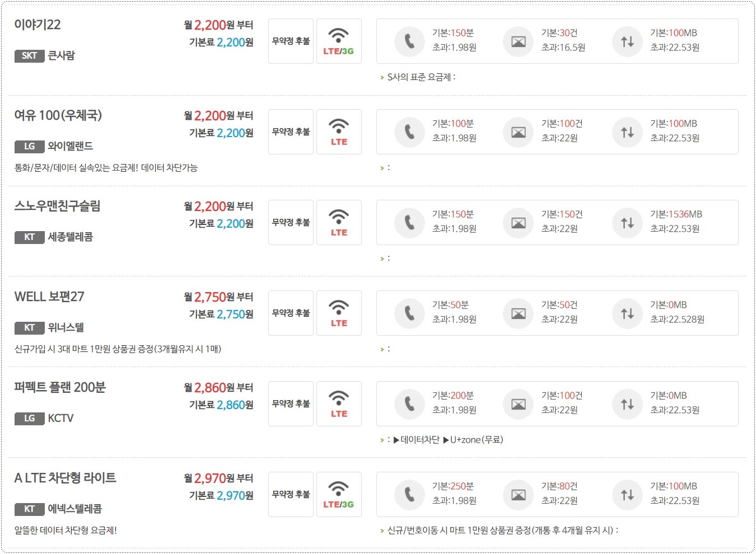Click the KT badge under A LTE 차단형 라이트
The height and width of the screenshot is (554, 756).
(x=29, y=510)
